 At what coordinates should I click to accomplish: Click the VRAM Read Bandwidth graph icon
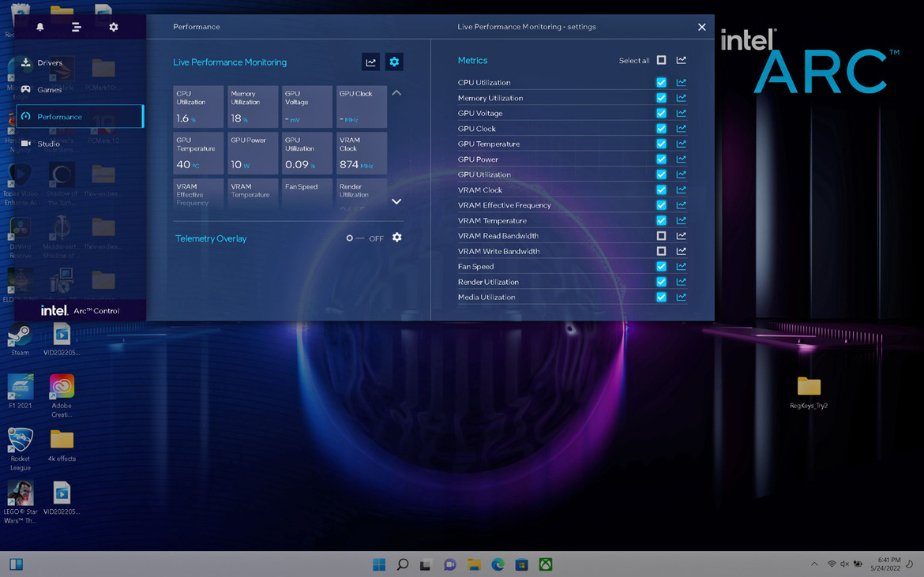(x=682, y=235)
